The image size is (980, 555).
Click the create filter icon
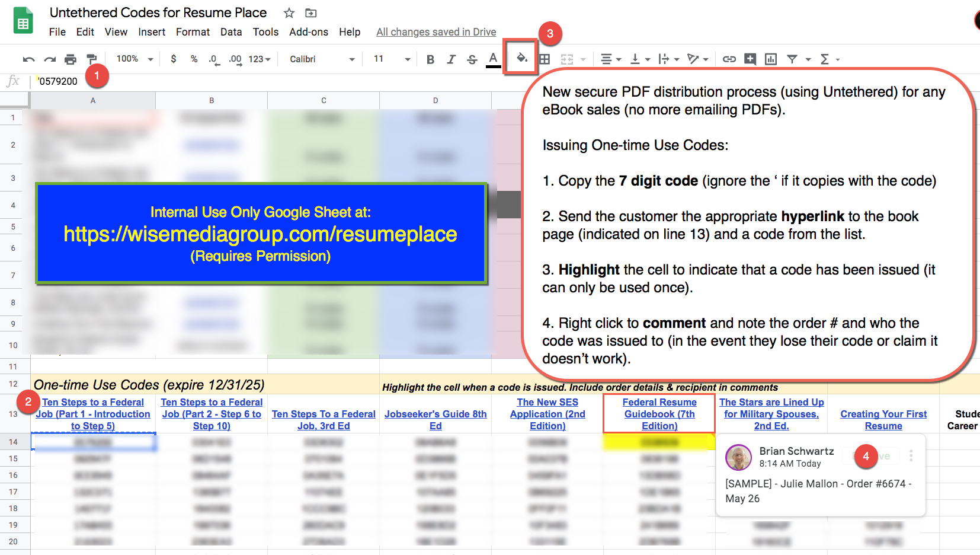(792, 59)
